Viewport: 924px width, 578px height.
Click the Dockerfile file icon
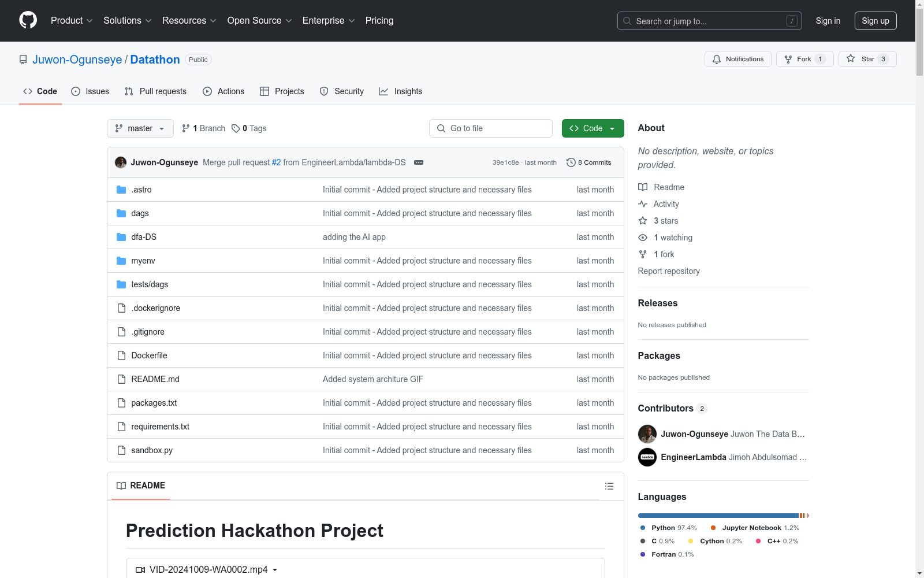point(121,355)
